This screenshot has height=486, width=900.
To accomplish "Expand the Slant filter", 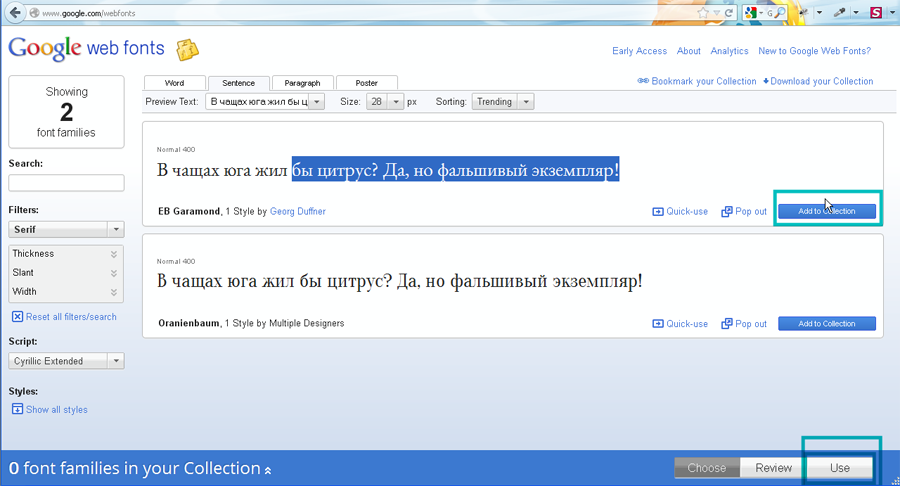I will click(114, 273).
